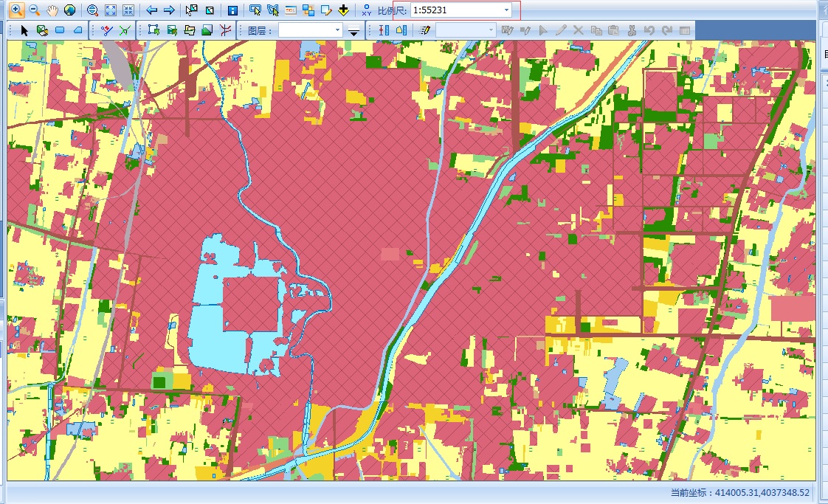Click the grey undo arrow icon
Viewport: 828px width, 504px height.
coord(649,30)
